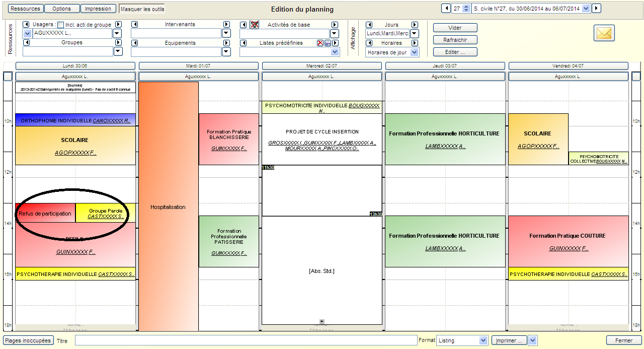Click next arrow for Jours
Screen dimensions: 644x349
415,25
